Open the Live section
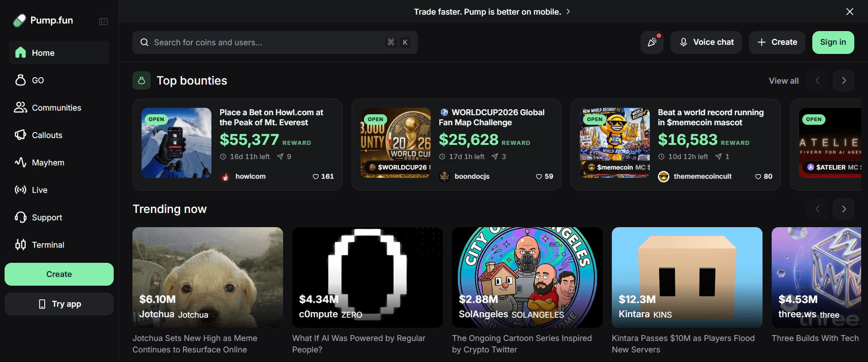 [59, 190]
